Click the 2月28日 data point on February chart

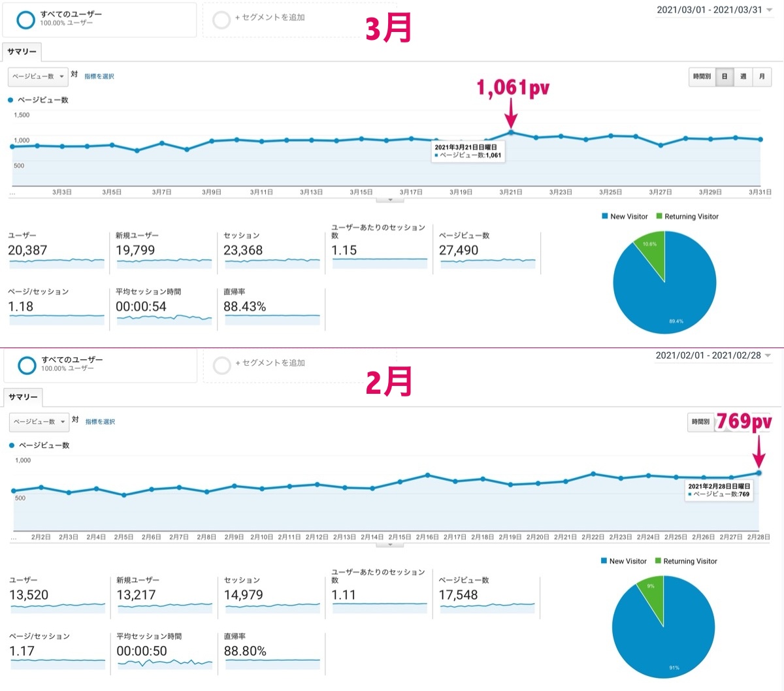click(x=759, y=473)
